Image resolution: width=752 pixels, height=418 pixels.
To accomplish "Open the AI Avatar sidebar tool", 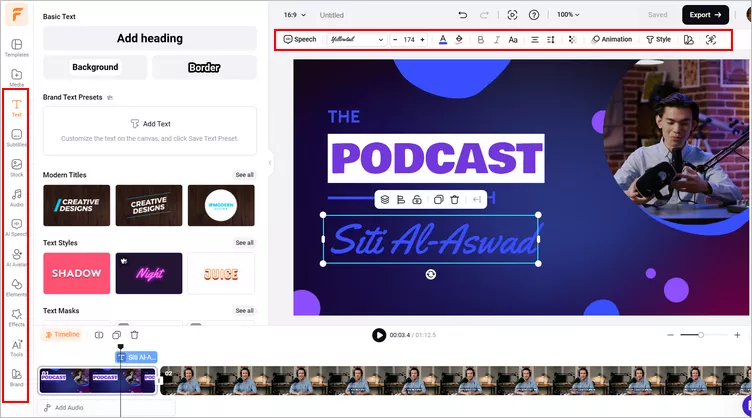I will coord(16,257).
